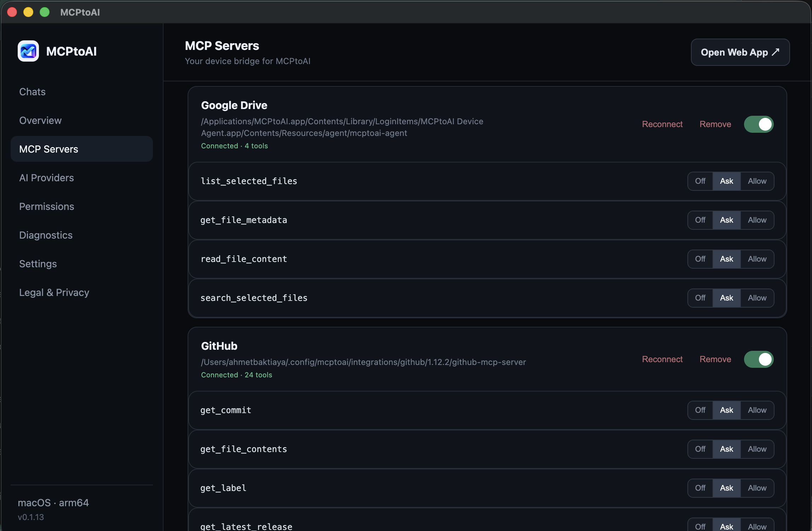Viewport: 812px width, 531px height.
Task: Go to Overview in the sidebar
Action: click(82, 120)
